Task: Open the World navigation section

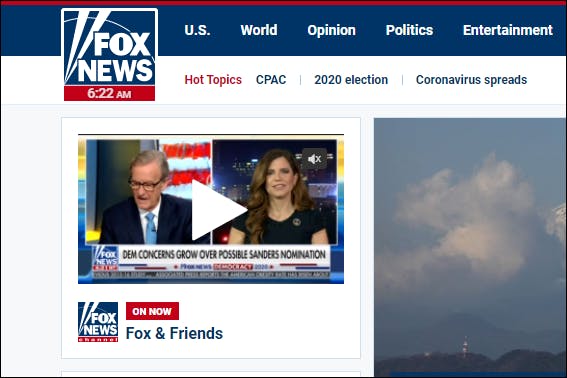Action: (259, 30)
